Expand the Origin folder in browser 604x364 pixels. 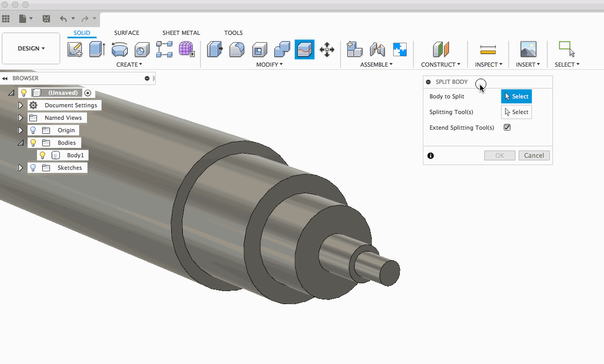click(x=21, y=130)
